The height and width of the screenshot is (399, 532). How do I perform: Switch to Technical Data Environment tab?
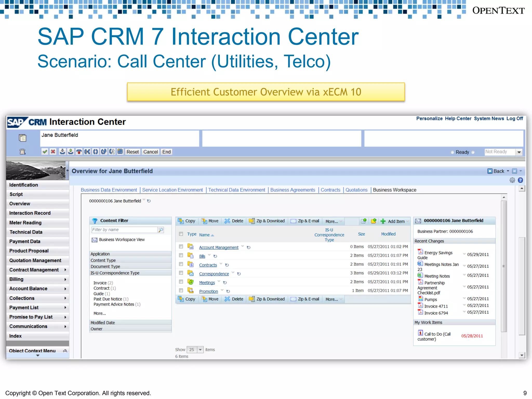pos(237,190)
